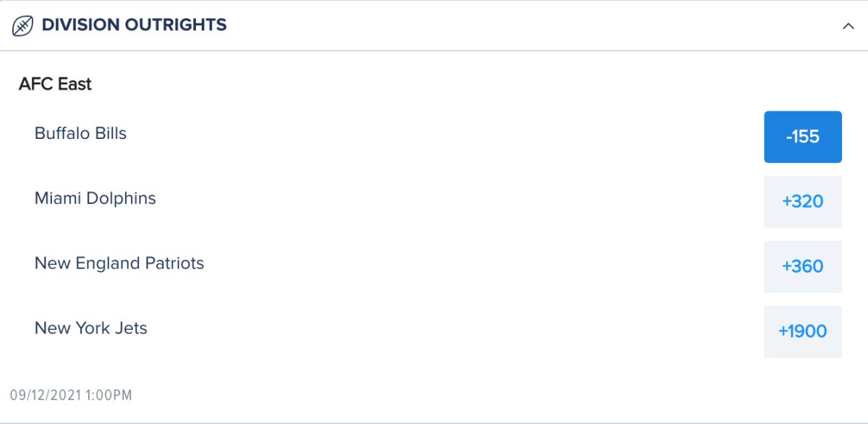Collapse the Division Outrights section
The width and height of the screenshot is (868, 424).
[848, 26]
